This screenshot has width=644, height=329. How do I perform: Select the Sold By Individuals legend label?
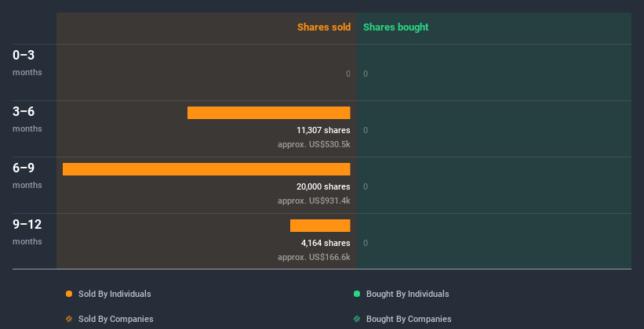pyautogui.click(x=115, y=294)
